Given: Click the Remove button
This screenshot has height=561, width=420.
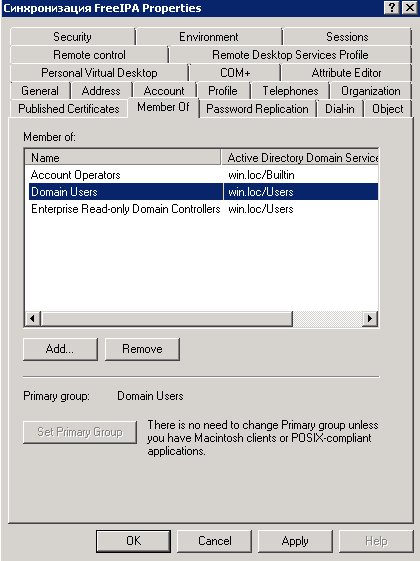Looking at the screenshot, I should click(x=142, y=349).
